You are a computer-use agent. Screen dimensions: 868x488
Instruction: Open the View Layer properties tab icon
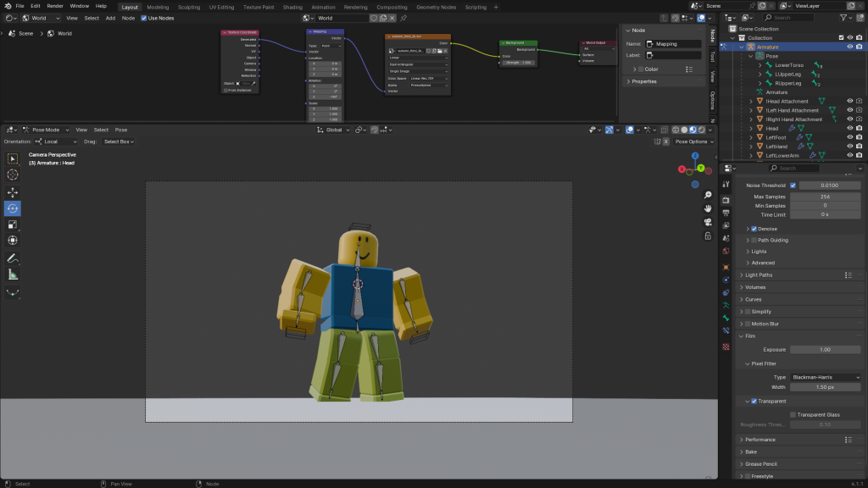click(726, 225)
